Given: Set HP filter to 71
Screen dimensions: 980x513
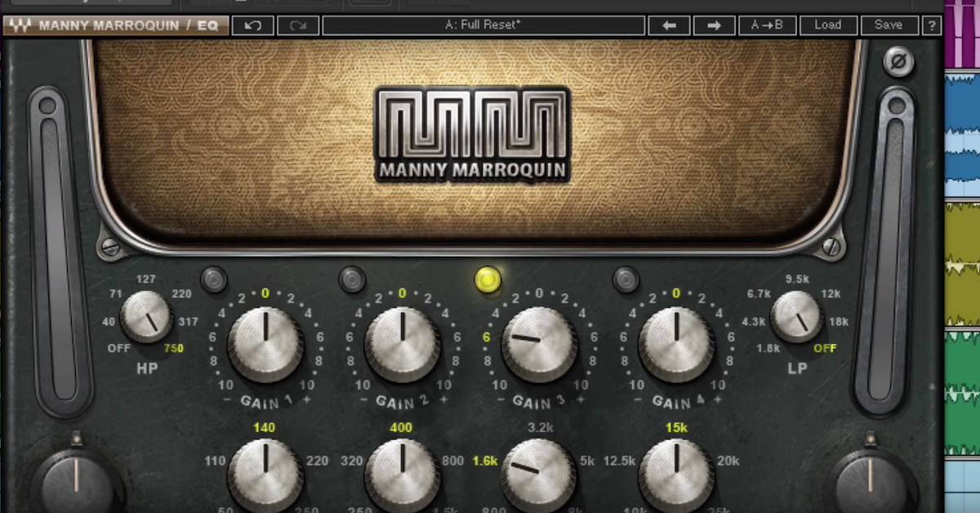Looking at the screenshot, I should 114,293.
